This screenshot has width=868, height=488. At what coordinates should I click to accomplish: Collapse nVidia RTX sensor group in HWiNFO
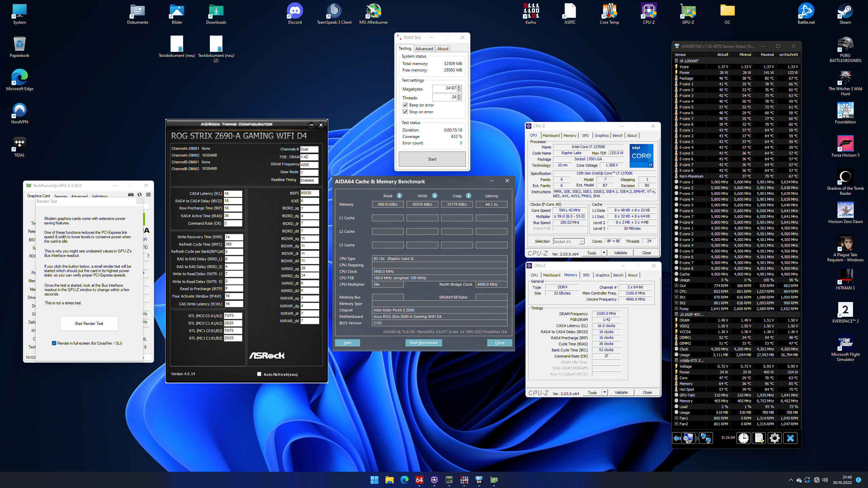pos(676,361)
